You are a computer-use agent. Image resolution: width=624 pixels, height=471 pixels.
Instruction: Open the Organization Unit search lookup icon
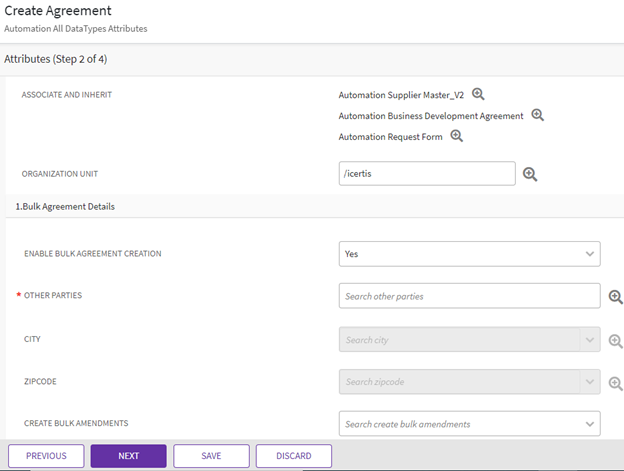[x=530, y=174]
